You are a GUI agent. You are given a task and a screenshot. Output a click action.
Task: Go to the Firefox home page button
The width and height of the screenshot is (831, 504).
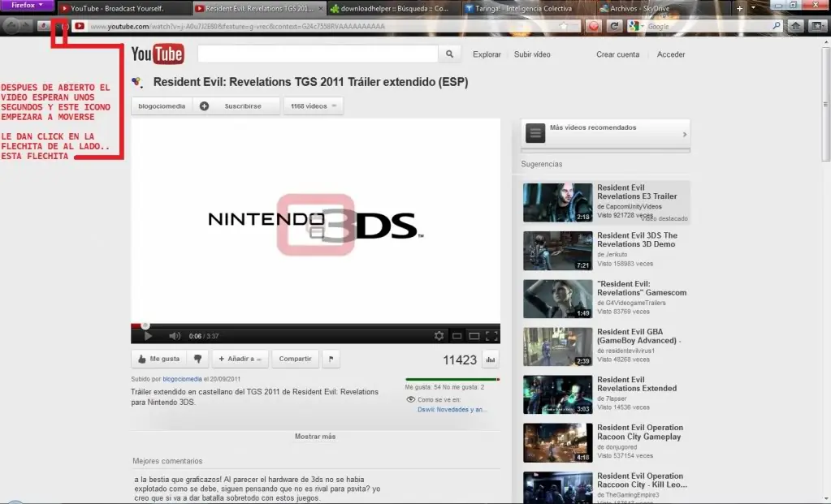coord(795,26)
